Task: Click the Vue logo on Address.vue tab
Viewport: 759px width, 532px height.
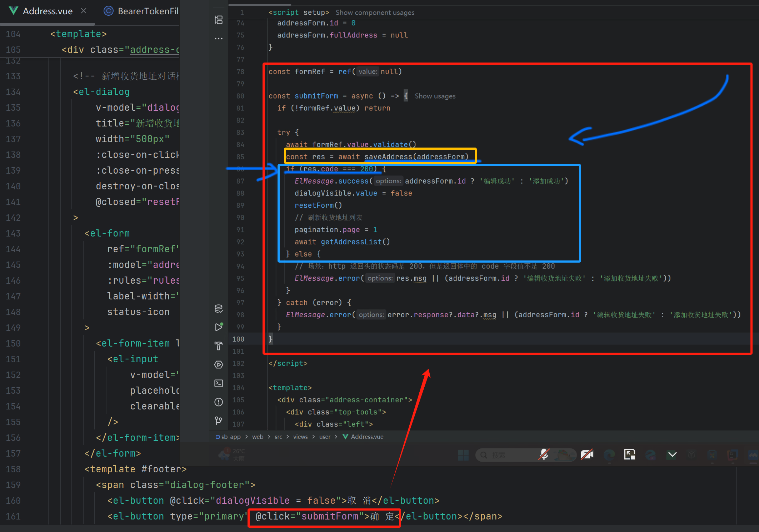Action: (14, 11)
